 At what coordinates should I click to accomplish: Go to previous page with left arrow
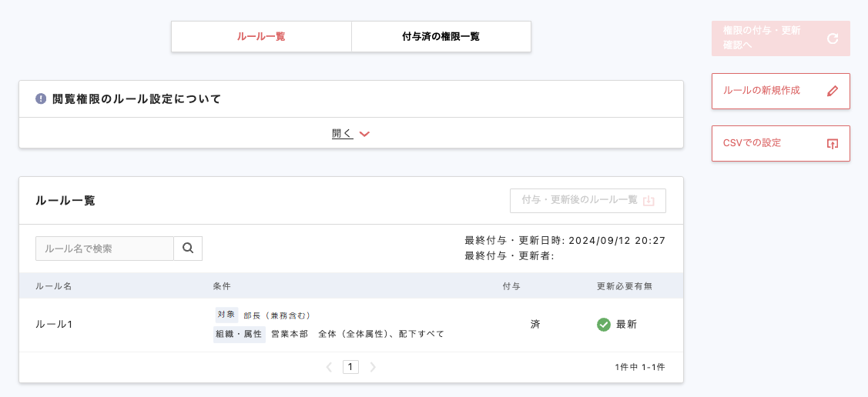[x=329, y=367]
